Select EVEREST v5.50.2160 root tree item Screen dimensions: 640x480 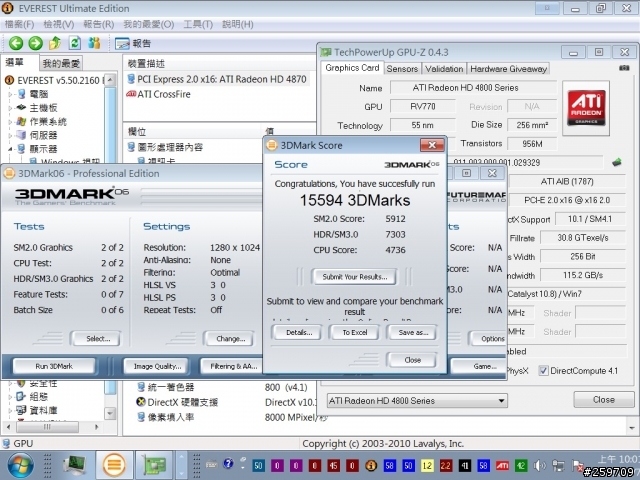coord(54,80)
